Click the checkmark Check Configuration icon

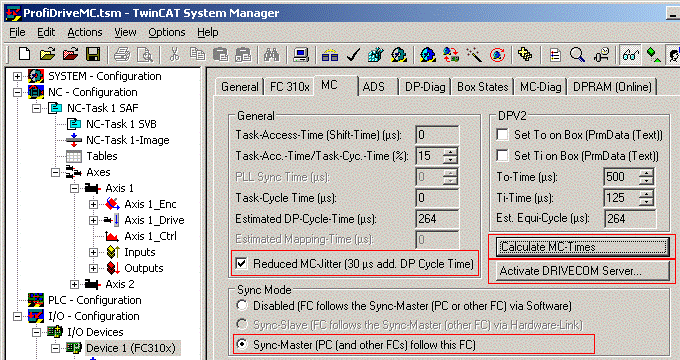point(353,55)
